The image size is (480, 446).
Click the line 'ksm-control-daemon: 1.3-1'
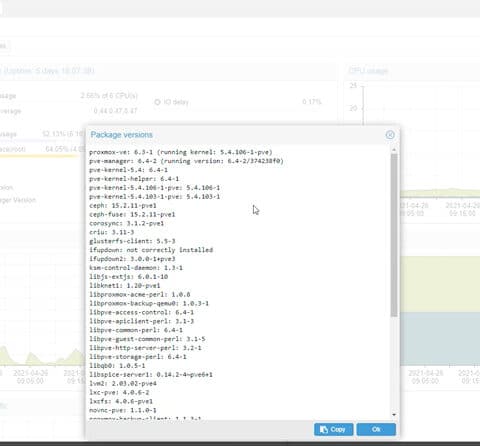[136, 268]
